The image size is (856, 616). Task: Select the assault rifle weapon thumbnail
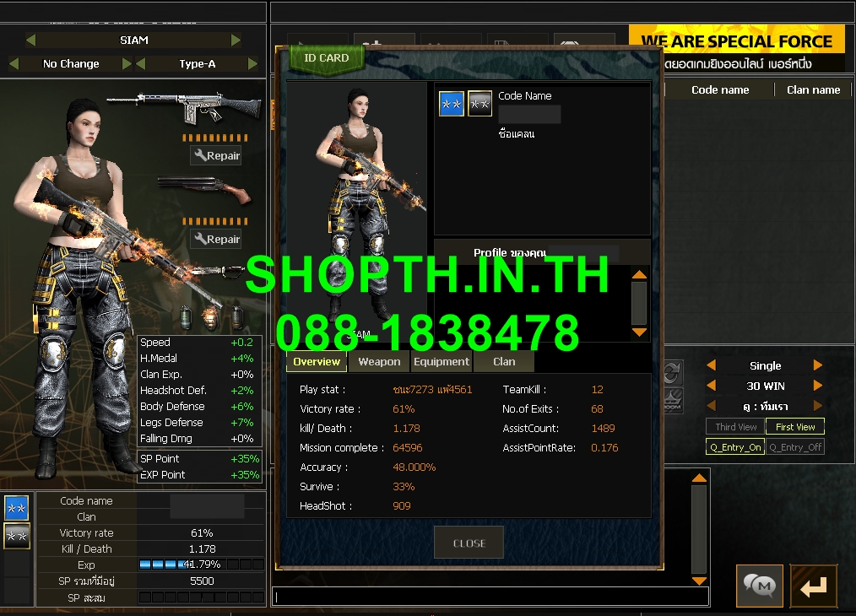tap(184, 106)
